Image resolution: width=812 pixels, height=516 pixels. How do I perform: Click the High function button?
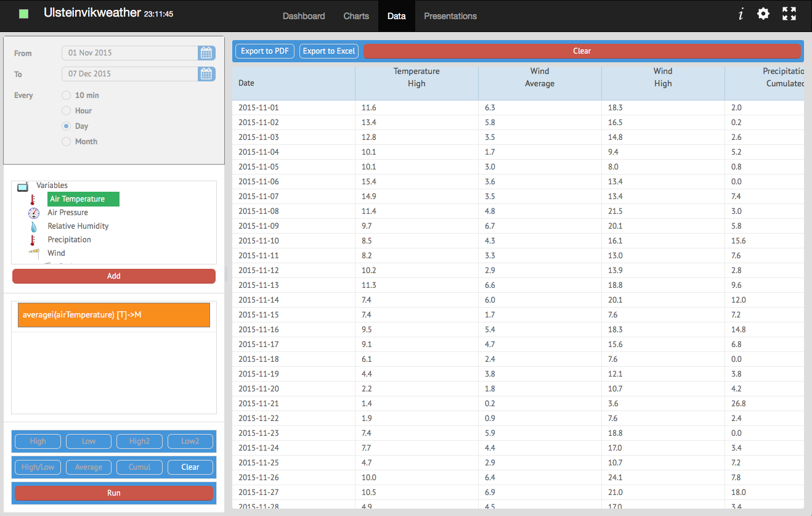coord(38,441)
